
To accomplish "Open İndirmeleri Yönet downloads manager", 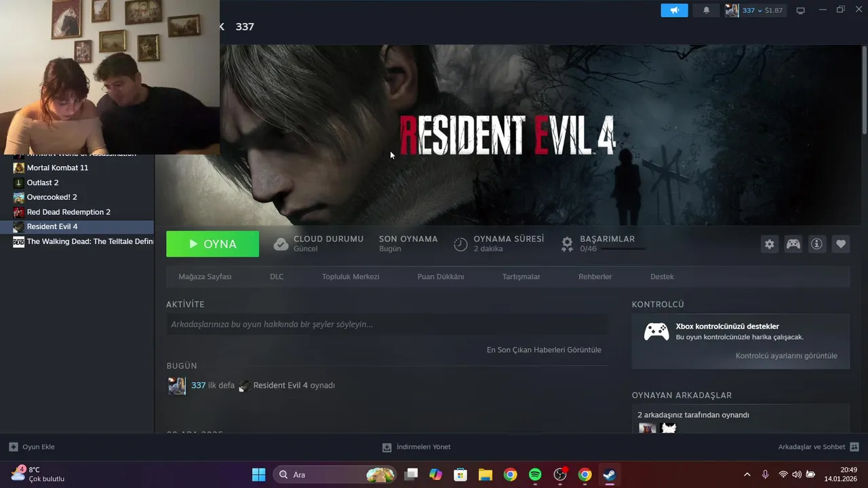I will 416,447.
